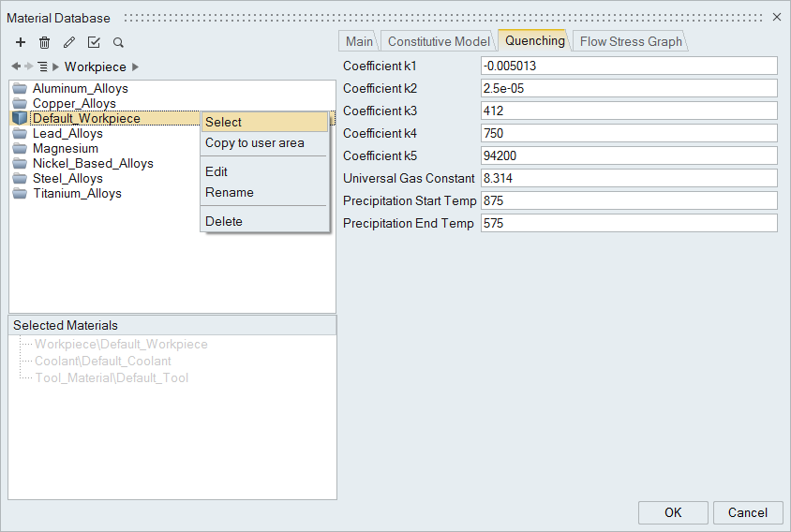
Task: Go back using the left arrow icon
Action: point(16,66)
